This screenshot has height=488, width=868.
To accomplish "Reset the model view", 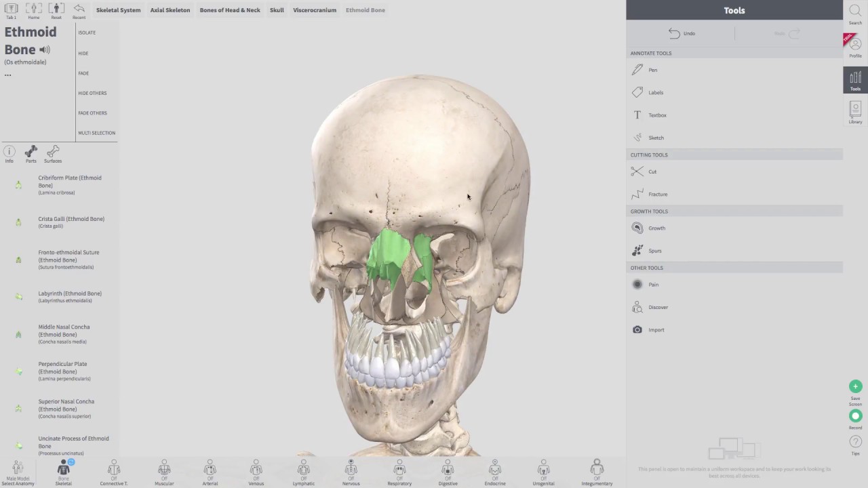I will pyautogui.click(x=56, y=10).
